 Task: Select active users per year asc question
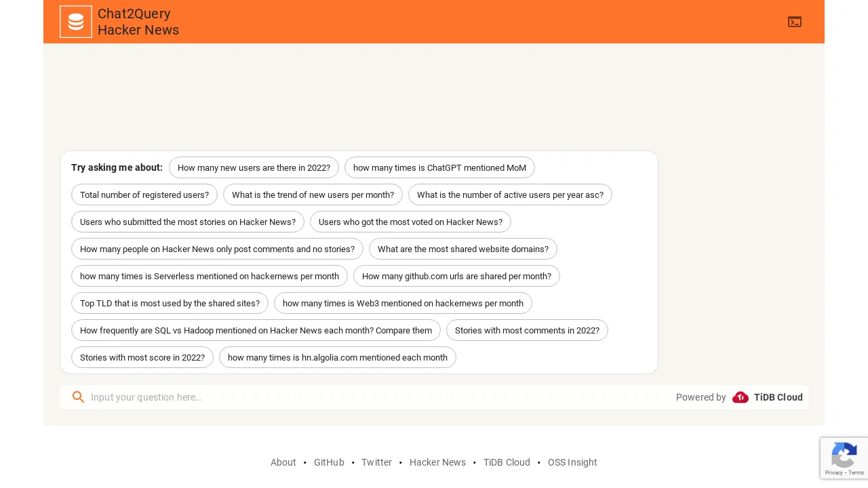click(510, 195)
